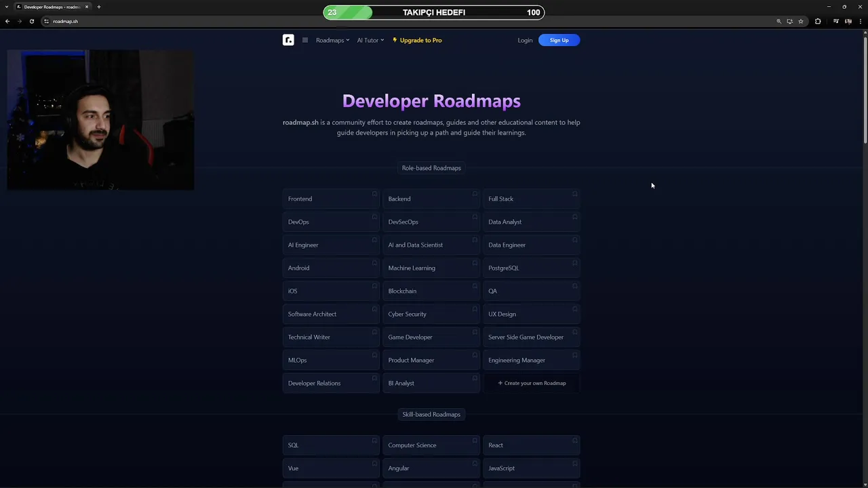Open the Technical Writer roadmap
The width and height of the screenshot is (868, 488).
331,337
